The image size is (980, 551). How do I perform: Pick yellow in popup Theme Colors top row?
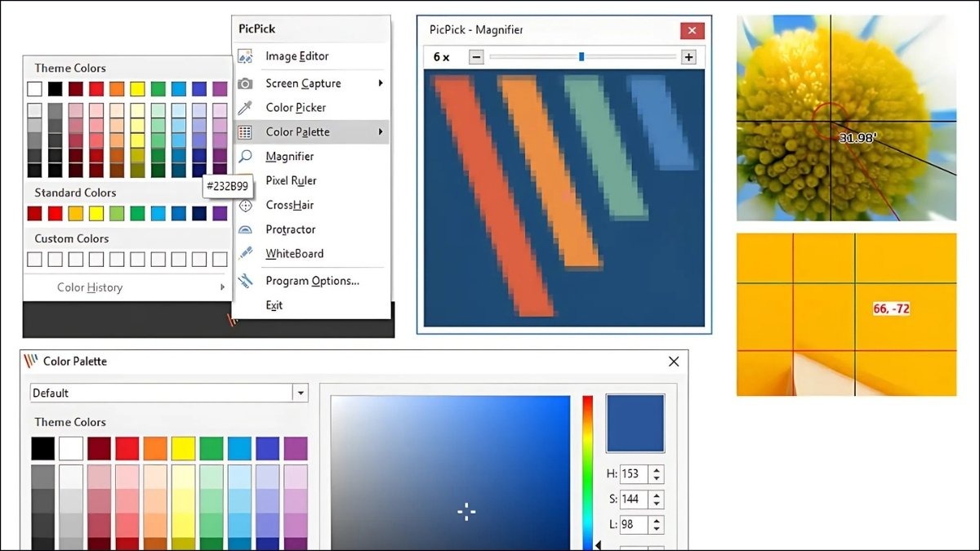coord(137,89)
